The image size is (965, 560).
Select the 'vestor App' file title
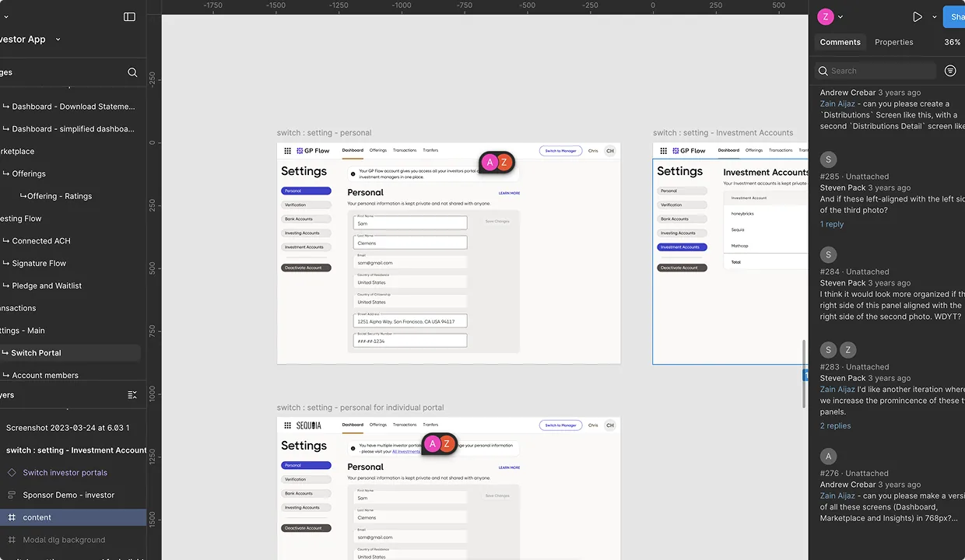pos(23,39)
